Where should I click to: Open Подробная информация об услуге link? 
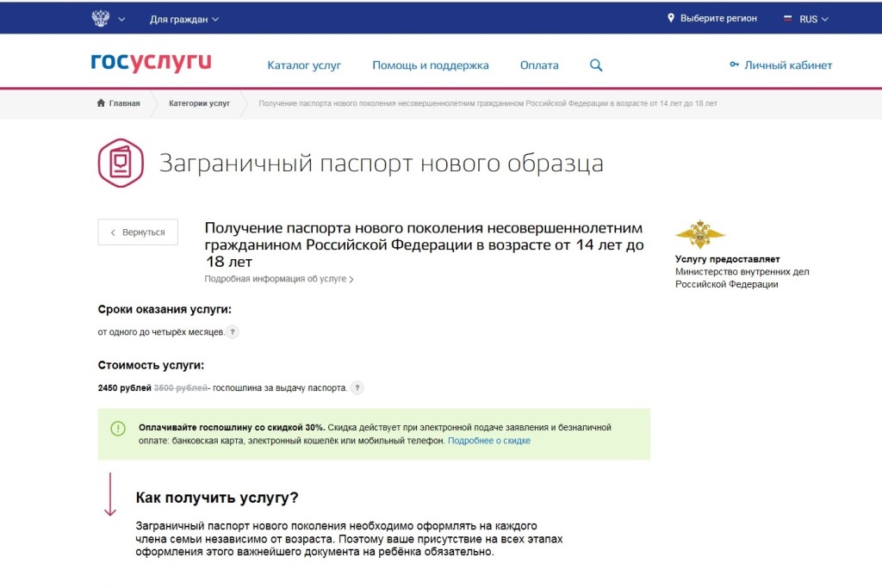point(278,279)
